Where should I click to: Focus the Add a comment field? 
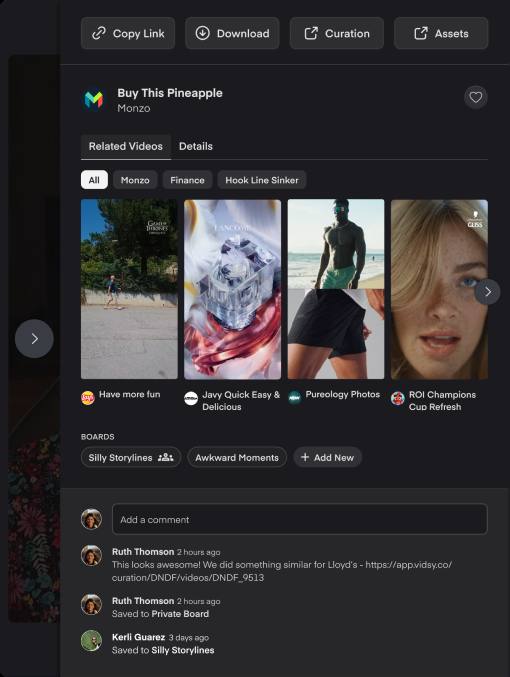click(300, 519)
